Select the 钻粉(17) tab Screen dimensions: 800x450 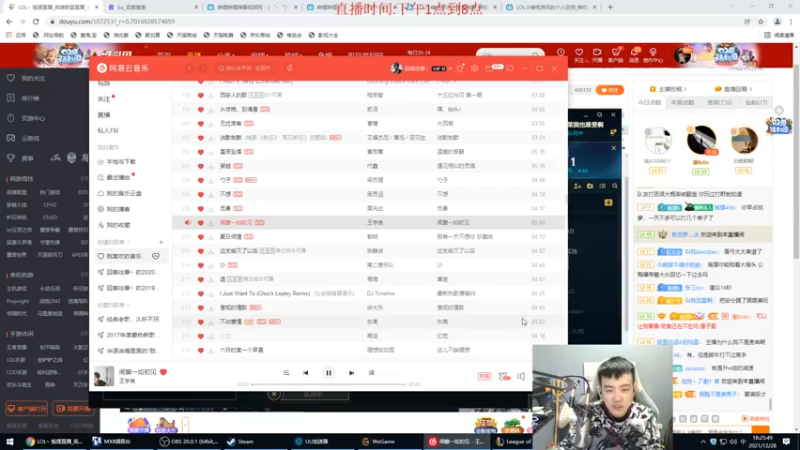coord(756,103)
